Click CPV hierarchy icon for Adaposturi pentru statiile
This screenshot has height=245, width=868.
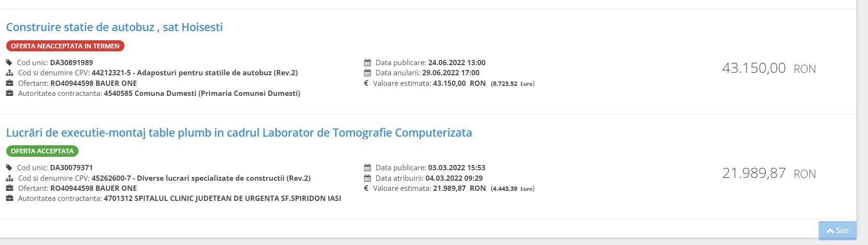coord(10,73)
